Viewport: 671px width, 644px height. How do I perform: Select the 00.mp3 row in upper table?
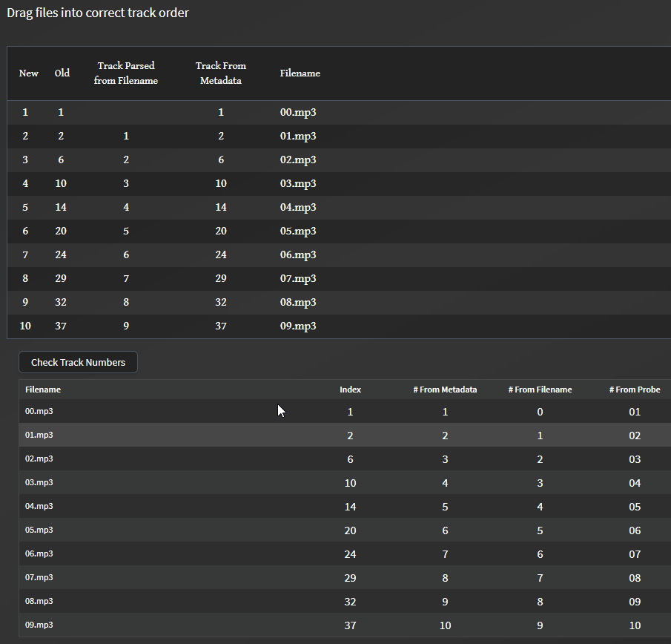pos(339,113)
